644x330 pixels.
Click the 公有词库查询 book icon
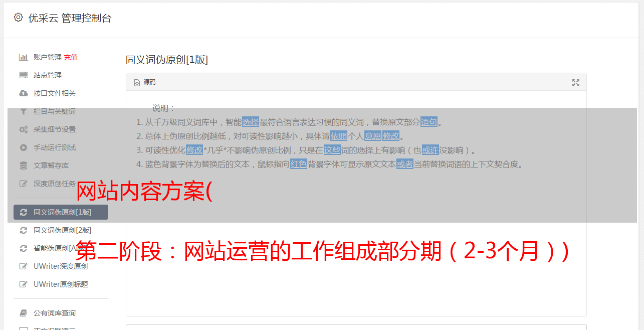23,313
